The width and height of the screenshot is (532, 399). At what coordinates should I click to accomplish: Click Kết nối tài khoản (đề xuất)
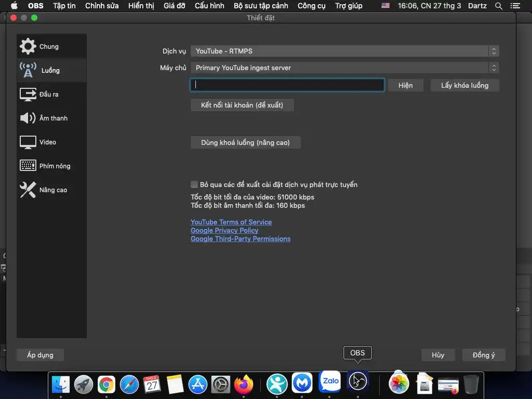tap(242, 105)
